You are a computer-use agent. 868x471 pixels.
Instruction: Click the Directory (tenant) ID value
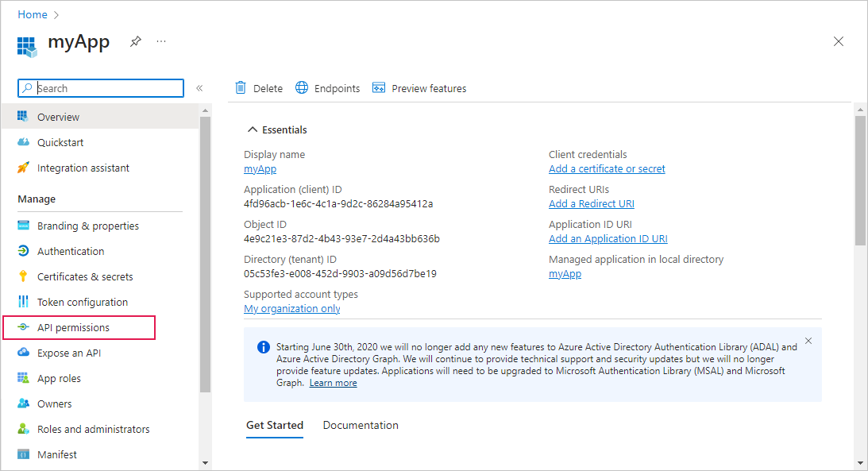click(340, 273)
